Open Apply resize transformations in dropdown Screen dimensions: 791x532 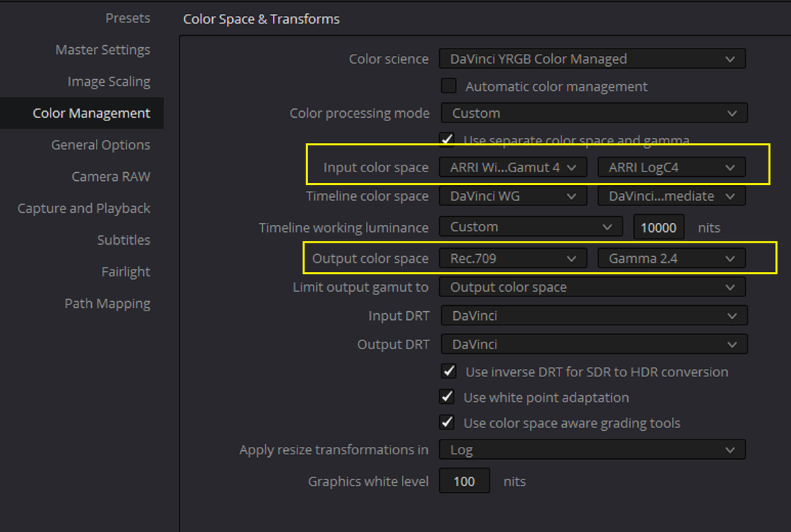point(592,450)
